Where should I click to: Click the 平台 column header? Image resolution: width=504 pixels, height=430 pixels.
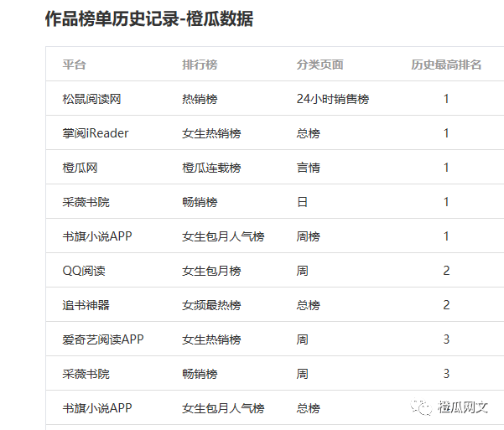75,65
